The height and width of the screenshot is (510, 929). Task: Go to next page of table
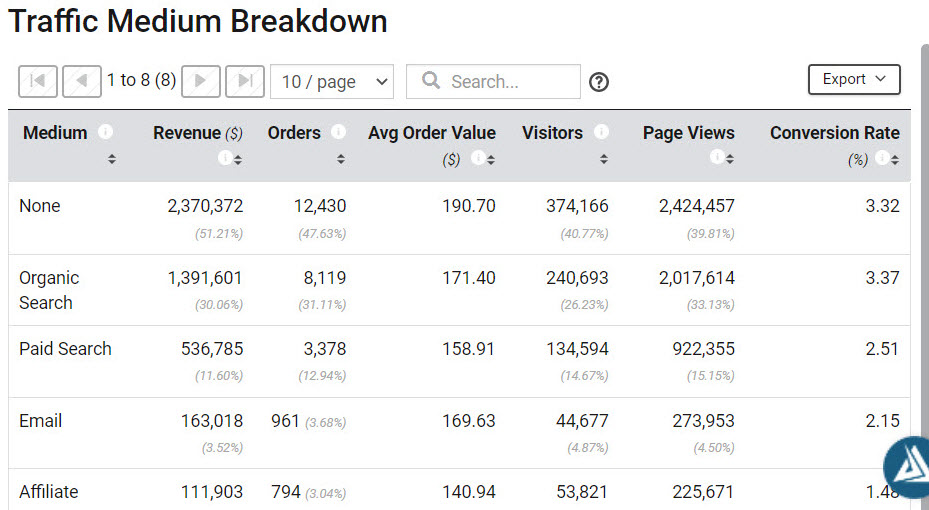201,81
